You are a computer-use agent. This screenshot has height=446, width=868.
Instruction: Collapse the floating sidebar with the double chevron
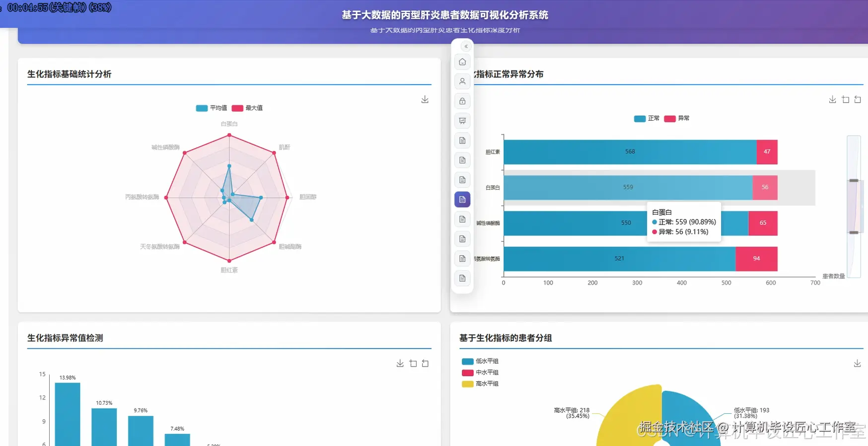(x=466, y=46)
